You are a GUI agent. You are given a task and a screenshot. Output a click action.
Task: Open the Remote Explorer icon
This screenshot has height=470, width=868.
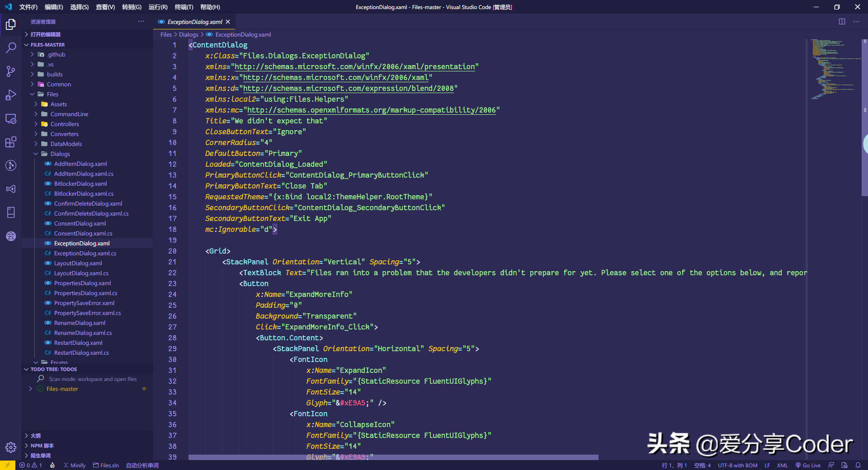pyautogui.click(x=11, y=119)
